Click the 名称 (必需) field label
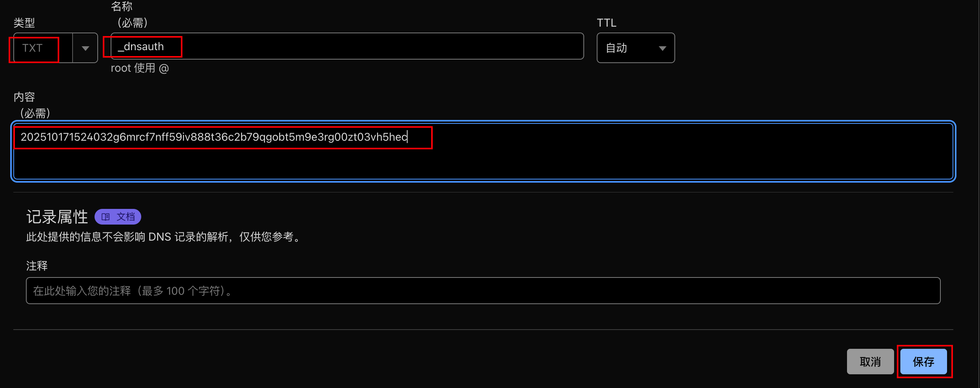This screenshot has height=388, width=980. click(129, 15)
